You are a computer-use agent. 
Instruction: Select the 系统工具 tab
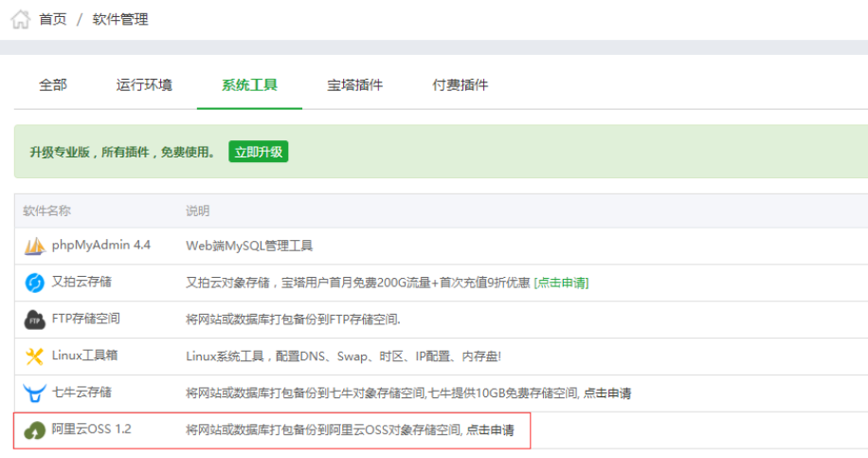[249, 84]
